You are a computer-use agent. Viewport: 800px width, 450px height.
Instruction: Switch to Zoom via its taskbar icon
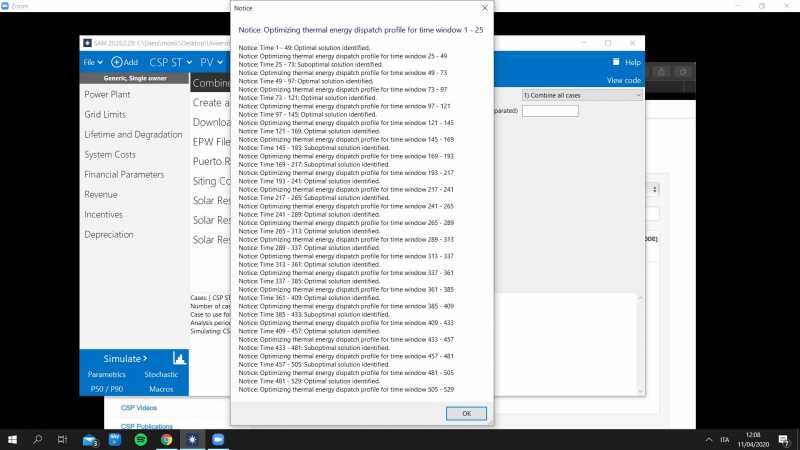click(x=218, y=439)
